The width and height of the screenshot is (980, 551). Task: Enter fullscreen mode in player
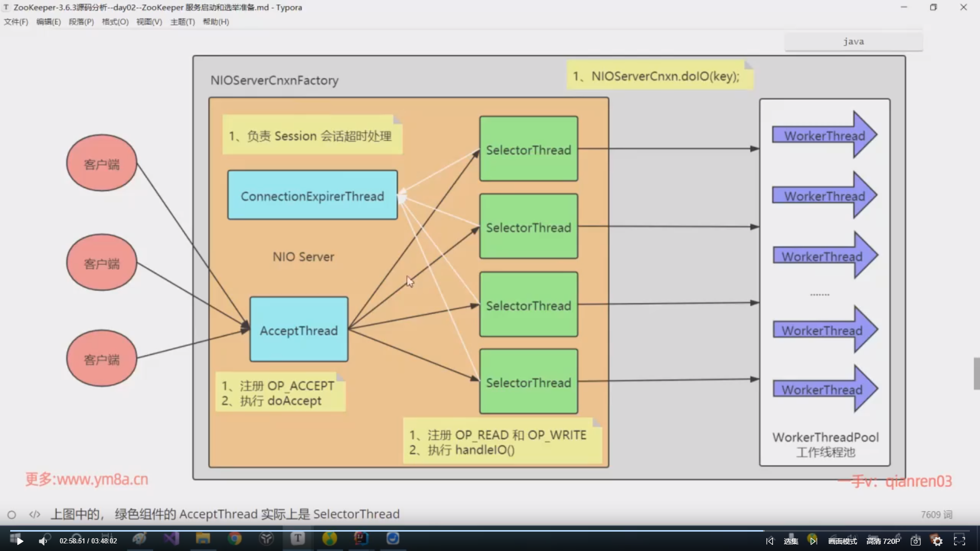(960, 541)
